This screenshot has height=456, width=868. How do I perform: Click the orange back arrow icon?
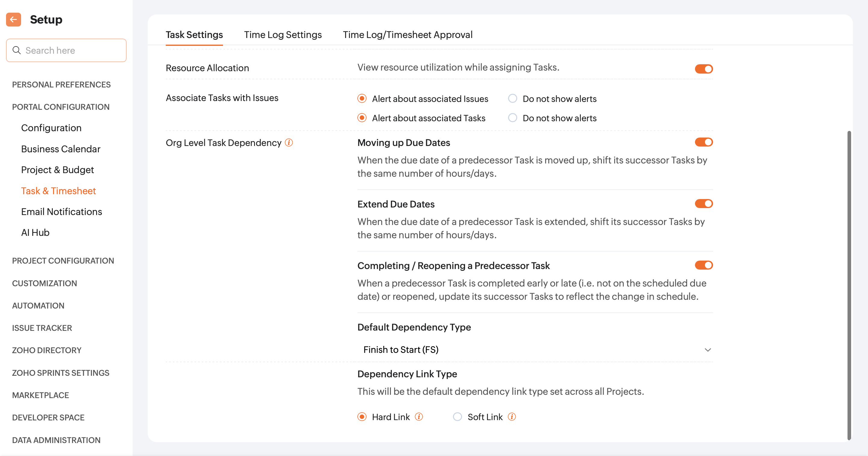click(x=14, y=20)
